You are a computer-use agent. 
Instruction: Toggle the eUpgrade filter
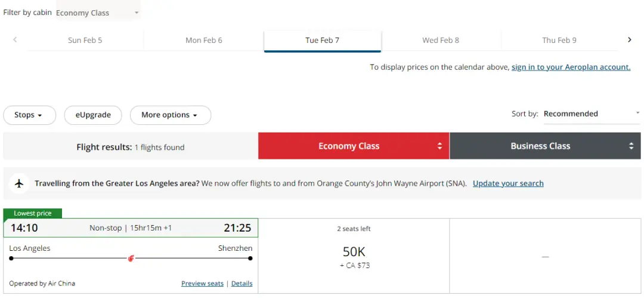point(93,115)
